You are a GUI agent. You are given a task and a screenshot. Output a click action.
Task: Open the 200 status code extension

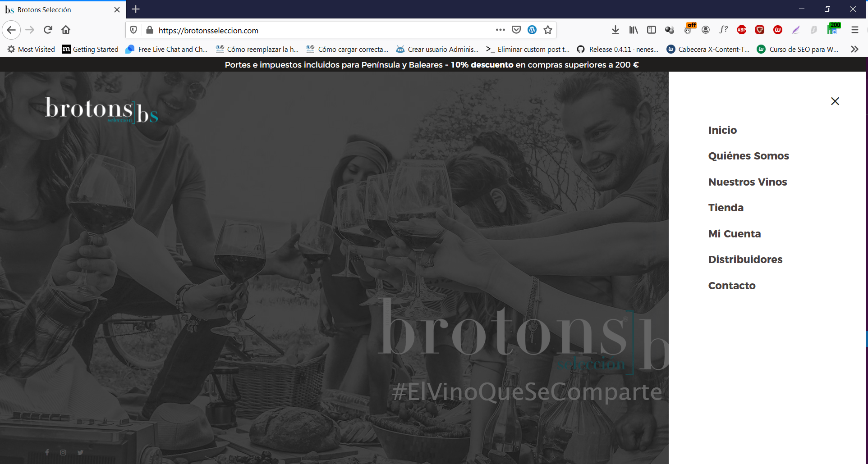[x=833, y=29]
